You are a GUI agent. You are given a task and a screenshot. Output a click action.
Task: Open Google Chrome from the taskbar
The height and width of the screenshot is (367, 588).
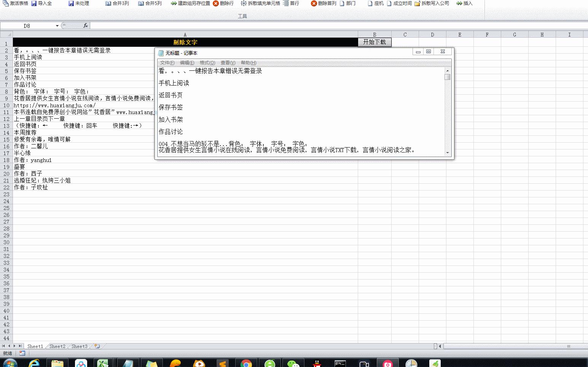pos(246,364)
